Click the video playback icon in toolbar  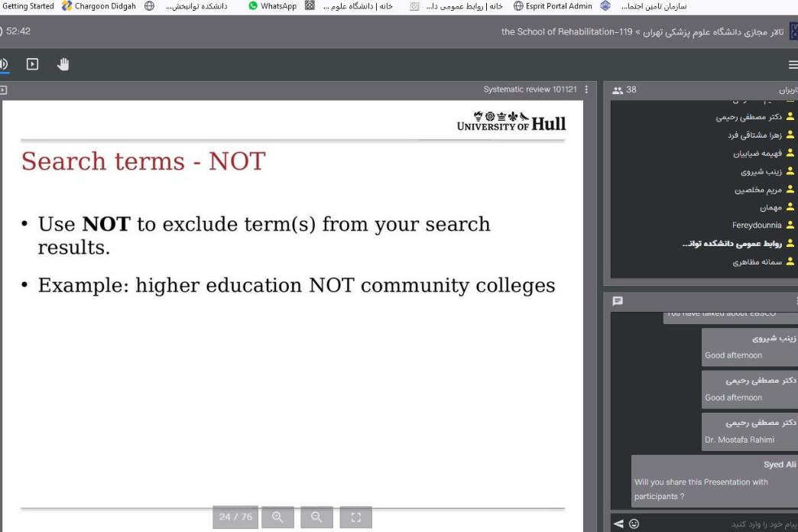point(32,65)
